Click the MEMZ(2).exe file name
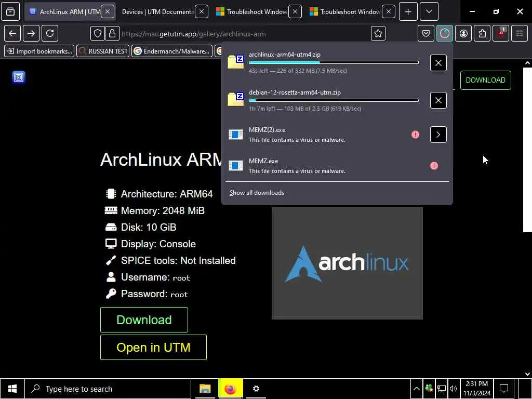Screen dimensions: 532x399 (x=267, y=130)
